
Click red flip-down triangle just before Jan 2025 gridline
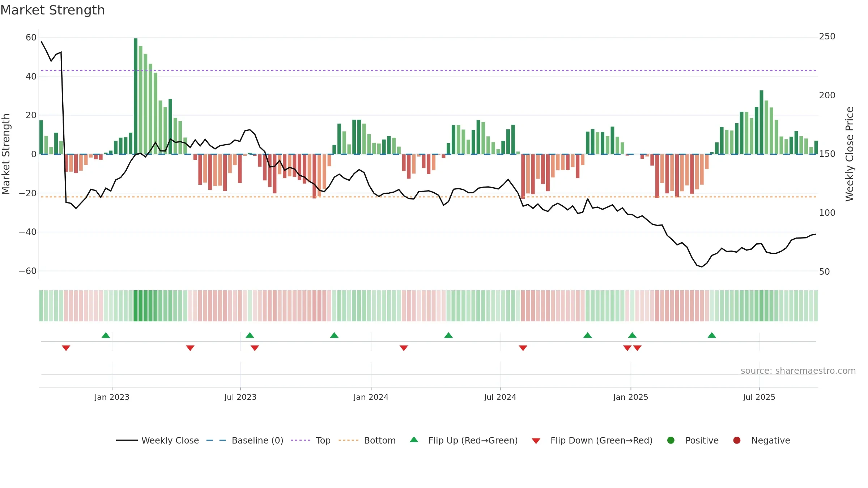(x=627, y=348)
